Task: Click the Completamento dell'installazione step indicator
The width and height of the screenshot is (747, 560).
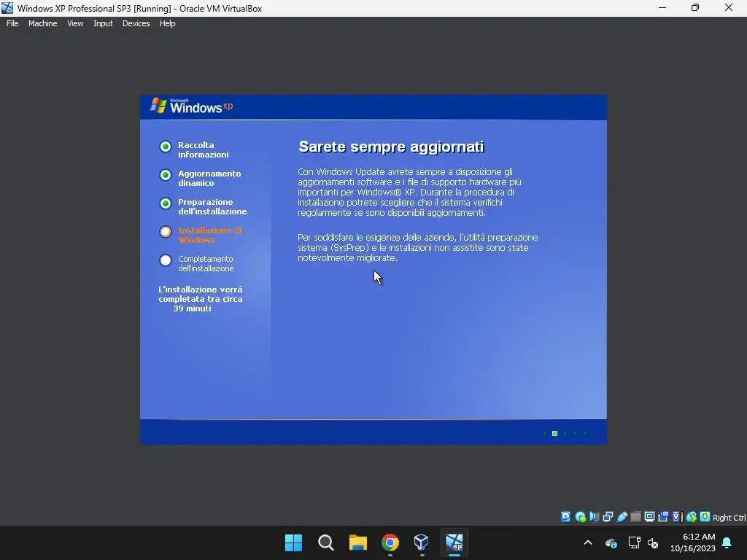Action: point(166,260)
